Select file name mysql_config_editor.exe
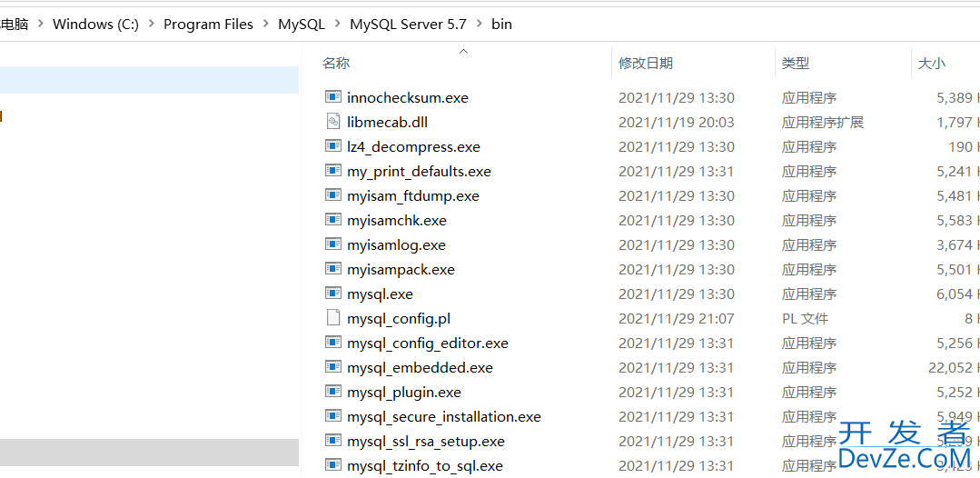This screenshot has width=980, height=478. click(x=428, y=344)
